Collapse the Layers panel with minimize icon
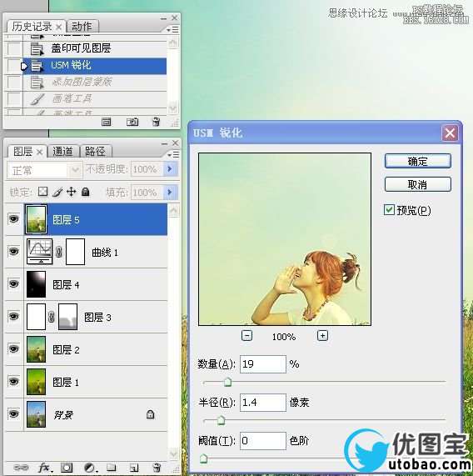 pos(164,143)
